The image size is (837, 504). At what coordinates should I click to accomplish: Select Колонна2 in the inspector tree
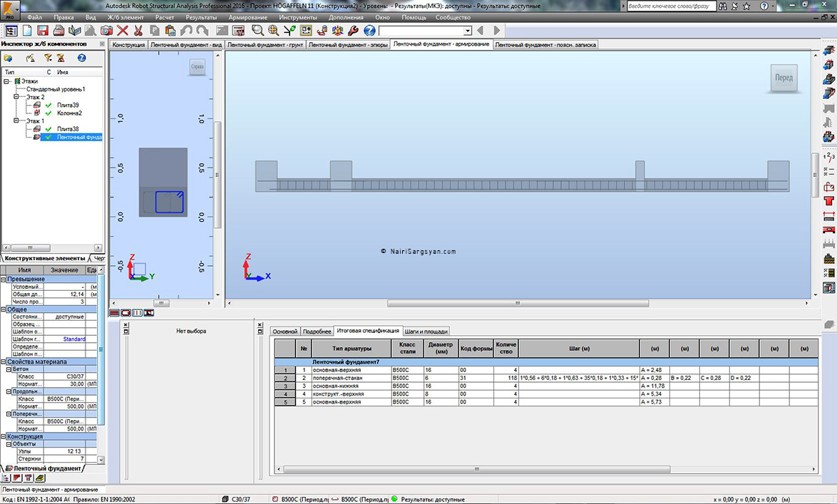coord(69,113)
